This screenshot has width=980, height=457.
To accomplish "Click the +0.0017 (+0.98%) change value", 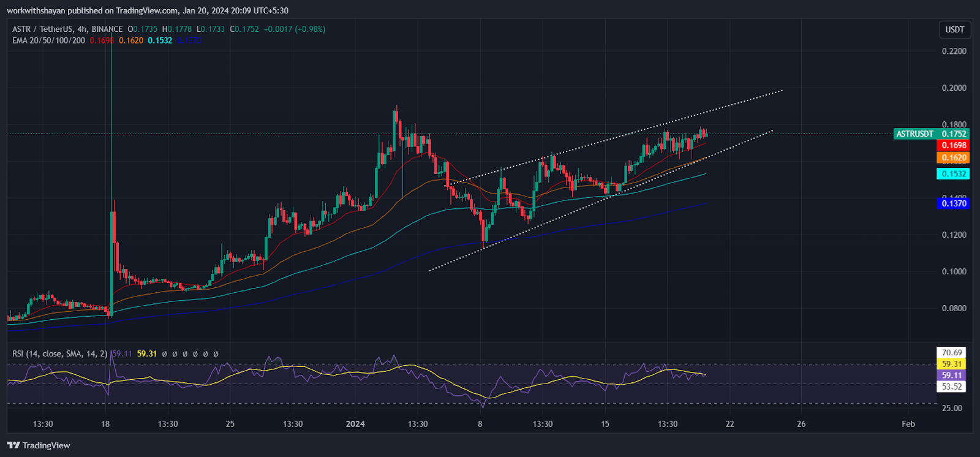I will point(295,29).
